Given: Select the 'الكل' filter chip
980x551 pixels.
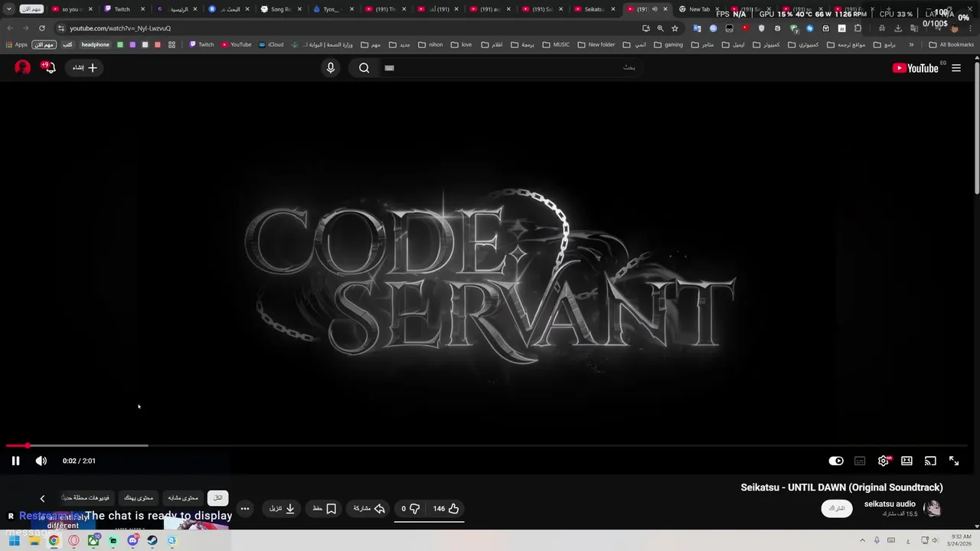Looking at the screenshot, I should [x=217, y=497].
